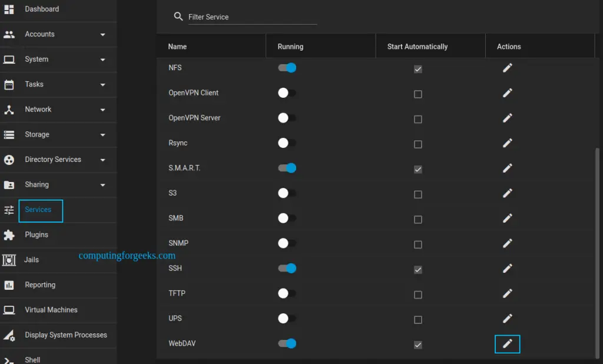This screenshot has width=603, height=364.
Task: Expand the Storage menu arrow
Action: coord(102,135)
